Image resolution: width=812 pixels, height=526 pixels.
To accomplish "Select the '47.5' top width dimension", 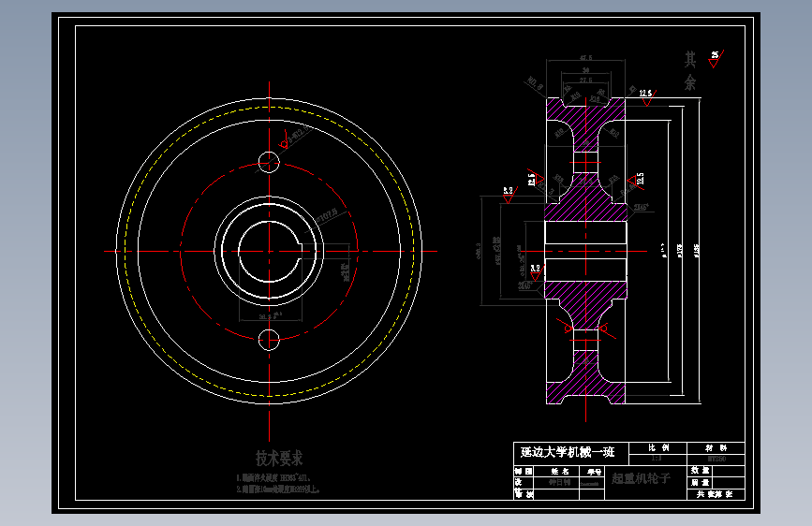I will click(585, 58).
